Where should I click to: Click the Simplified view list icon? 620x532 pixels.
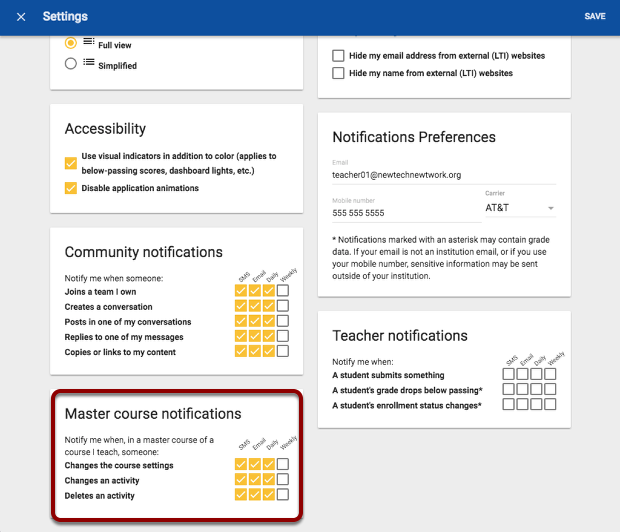pos(89,64)
